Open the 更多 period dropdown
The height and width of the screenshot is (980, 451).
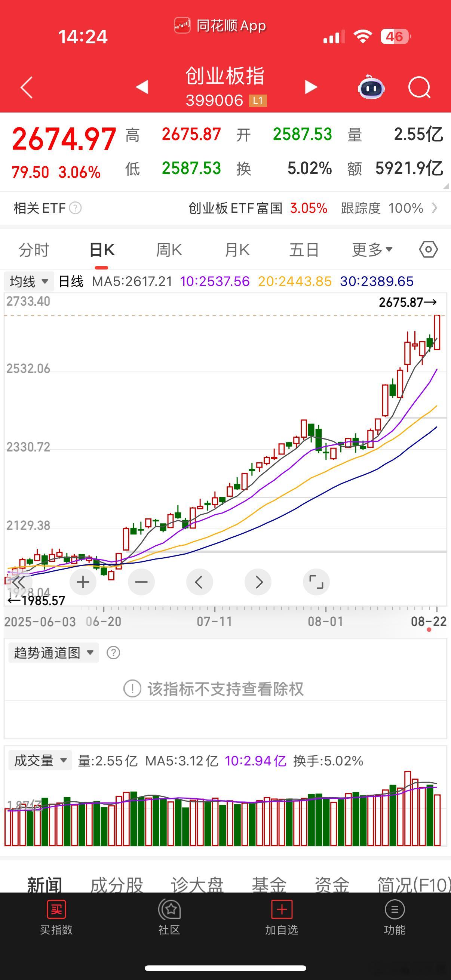coord(372,250)
